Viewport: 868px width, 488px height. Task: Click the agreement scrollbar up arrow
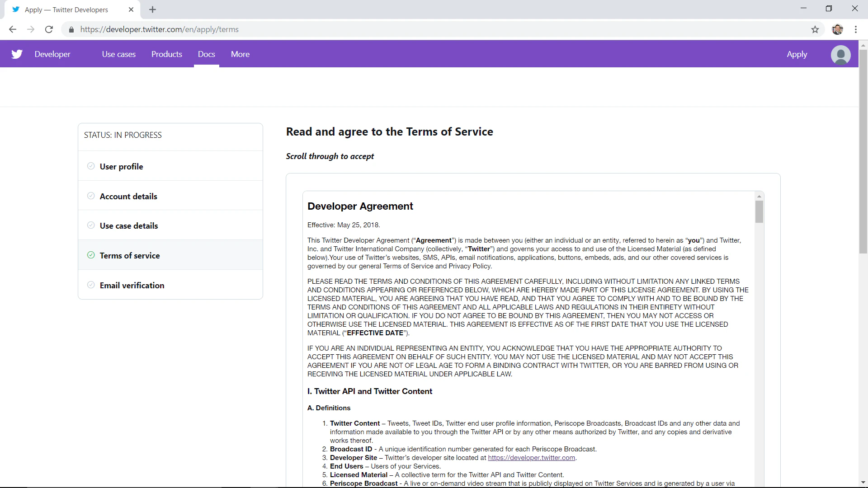(x=759, y=196)
